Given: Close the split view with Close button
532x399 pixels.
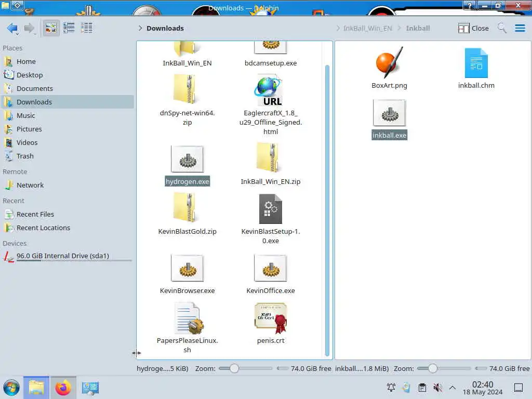Looking at the screenshot, I should pyautogui.click(x=473, y=28).
